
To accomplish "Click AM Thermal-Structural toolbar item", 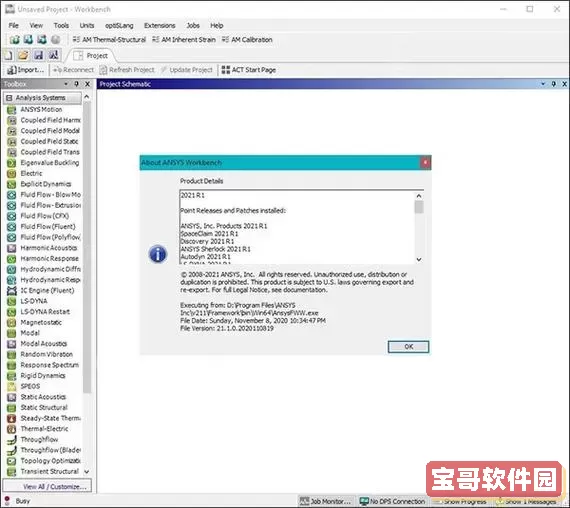I will (x=109, y=40).
